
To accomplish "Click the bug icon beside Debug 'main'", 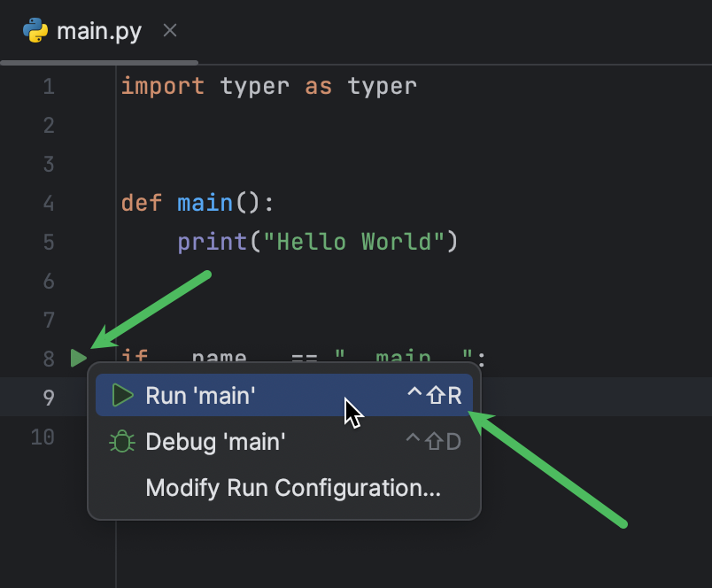I will 122,441.
